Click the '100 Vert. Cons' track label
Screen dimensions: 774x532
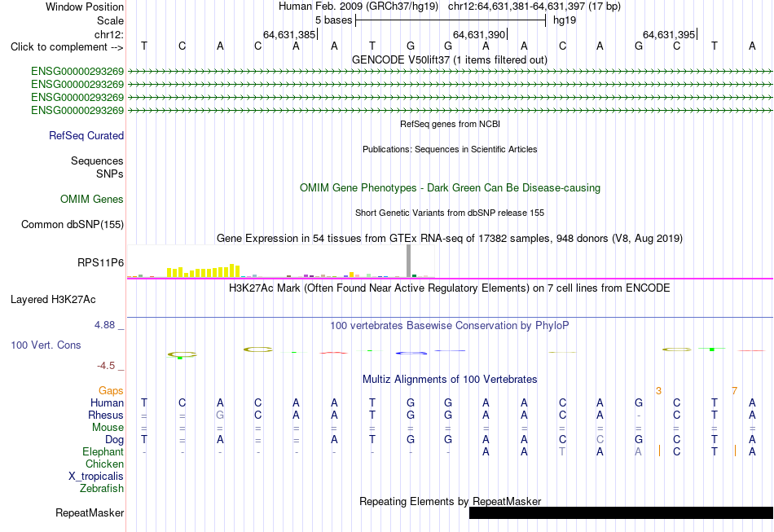(x=46, y=345)
